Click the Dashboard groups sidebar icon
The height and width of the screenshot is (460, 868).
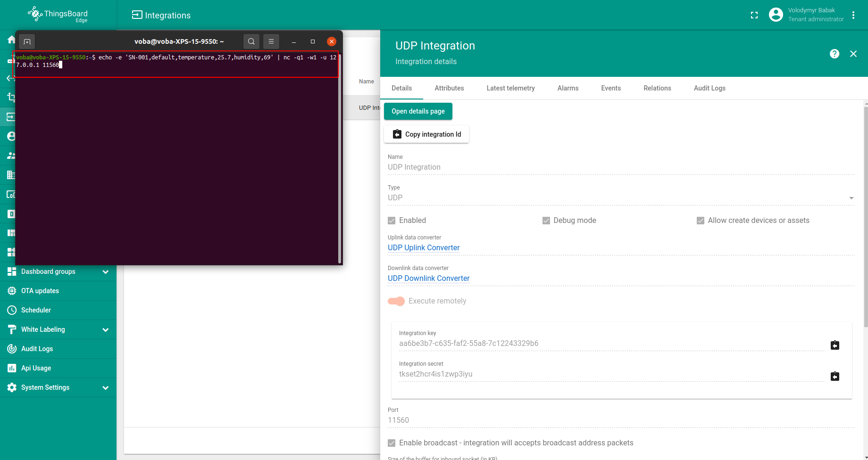[12, 271]
